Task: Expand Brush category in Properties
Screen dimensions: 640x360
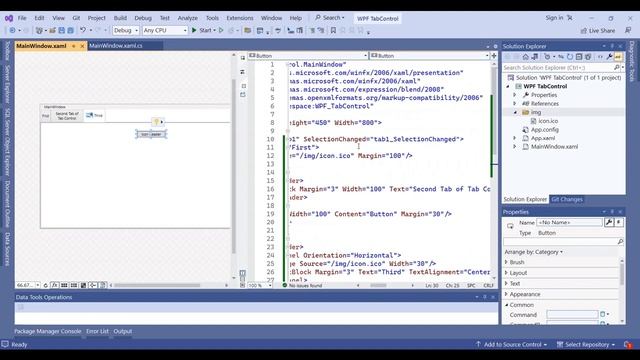Action: pos(507,262)
